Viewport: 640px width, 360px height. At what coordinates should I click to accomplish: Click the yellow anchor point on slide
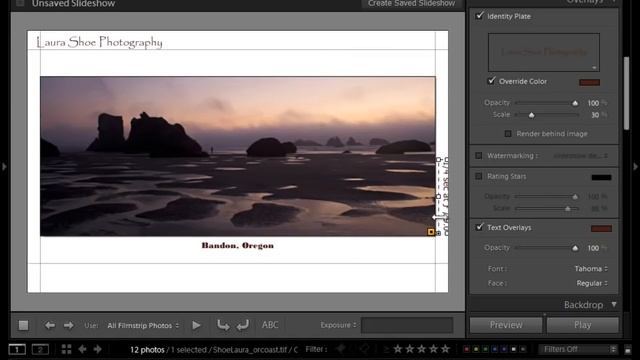pyautogui.click(x=431, y=232)
